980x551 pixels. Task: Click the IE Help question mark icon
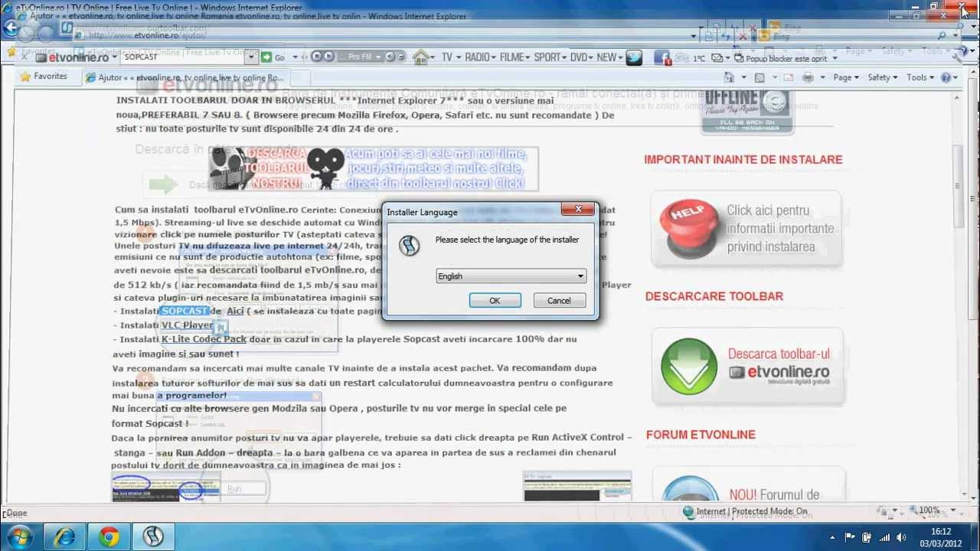(946, 77)
